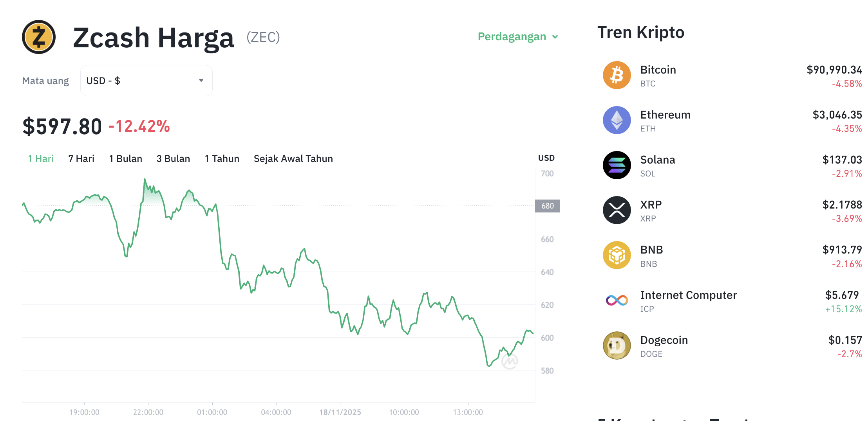The width and height of the screenshot is (868, 421).
Task: Select the 1 Tahun time range
Action: point(222,158)
